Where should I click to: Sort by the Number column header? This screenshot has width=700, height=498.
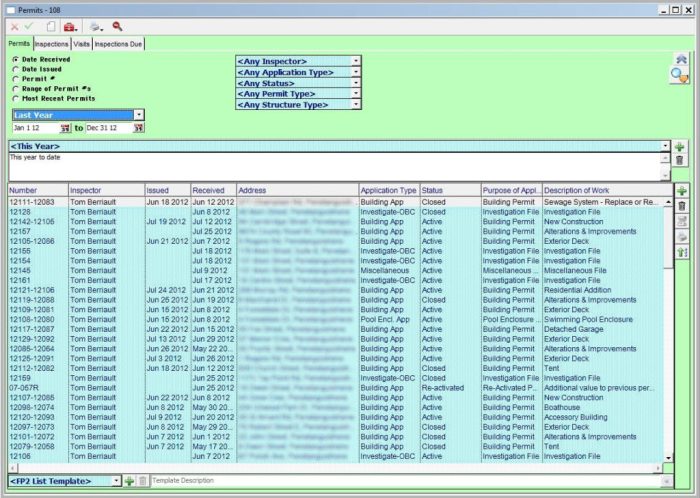[x=38, y=191]
